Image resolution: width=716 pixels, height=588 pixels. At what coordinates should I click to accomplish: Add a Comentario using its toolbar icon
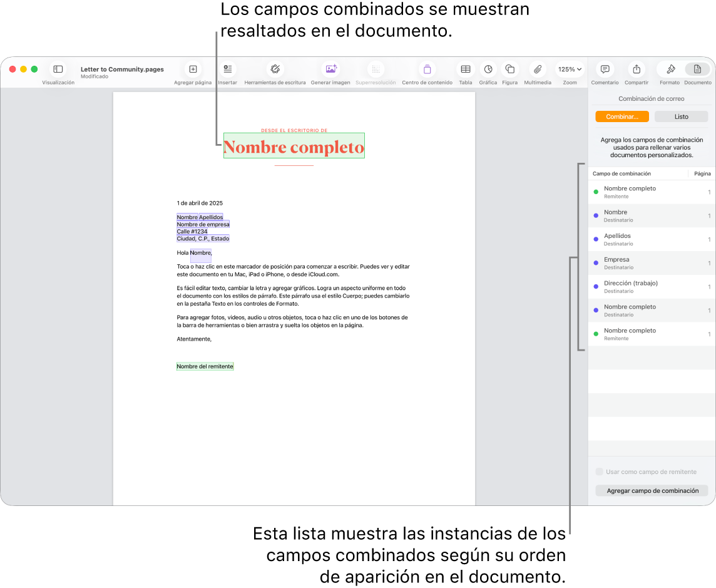[604, 70]
